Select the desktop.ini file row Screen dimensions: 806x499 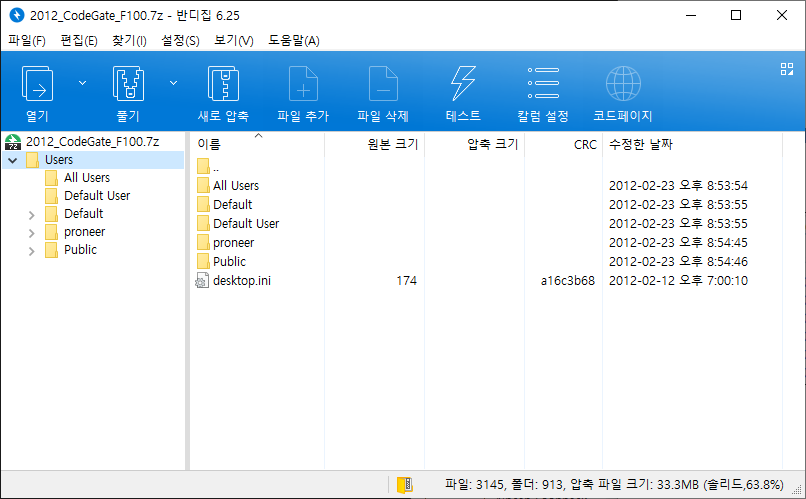486,281
